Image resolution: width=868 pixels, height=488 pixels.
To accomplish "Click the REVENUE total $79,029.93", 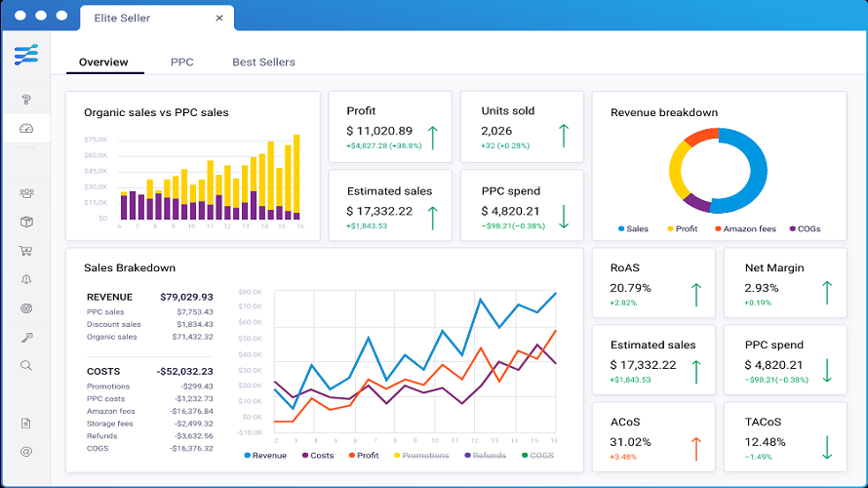I will pyautogui.click(x=186, y=297).
